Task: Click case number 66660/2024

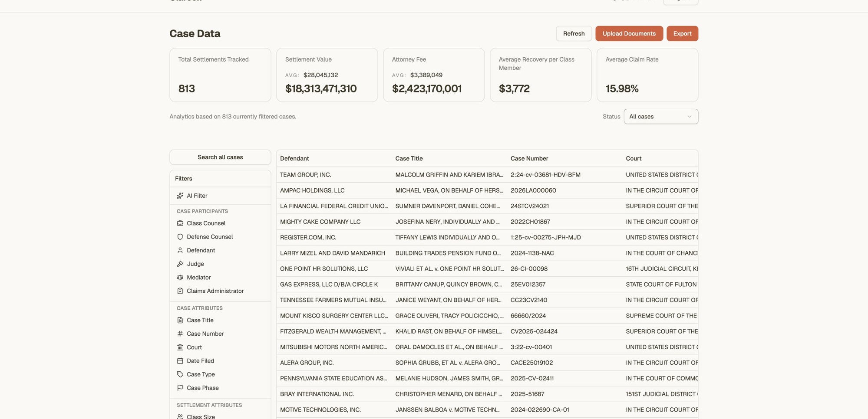Action: (x=528, y=316)
